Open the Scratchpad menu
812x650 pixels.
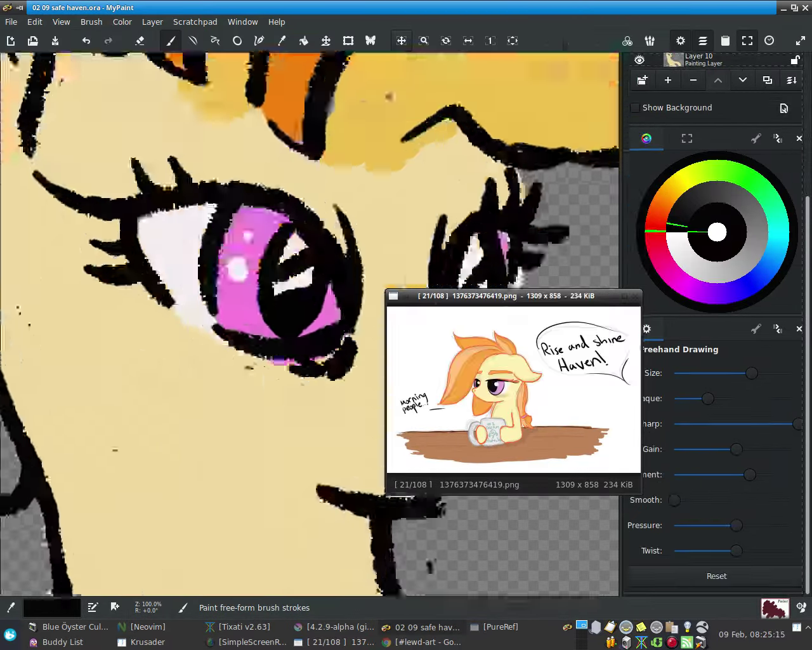coord(195,22)
